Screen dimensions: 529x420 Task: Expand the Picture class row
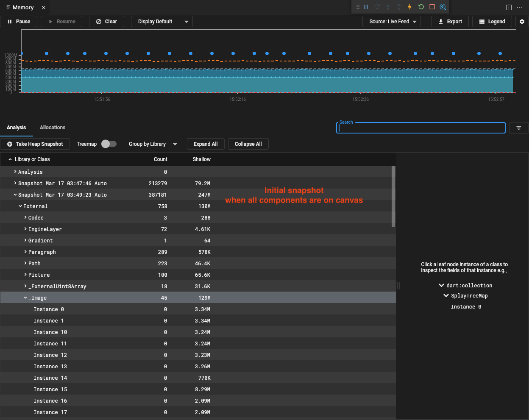coord(25,275)
